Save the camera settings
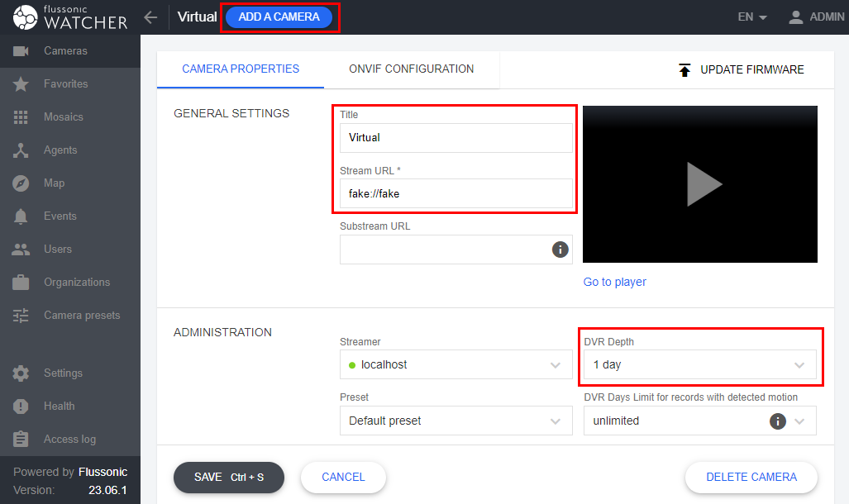Viewport: 849px width, 504px height. pos(228,478)
